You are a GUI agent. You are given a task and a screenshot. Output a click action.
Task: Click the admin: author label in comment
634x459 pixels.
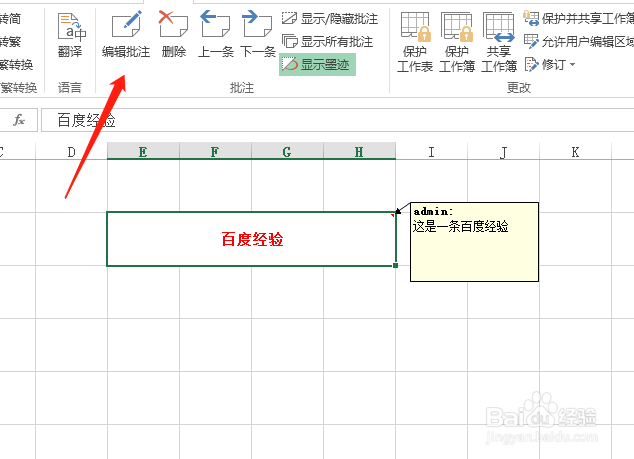point(433,211)
